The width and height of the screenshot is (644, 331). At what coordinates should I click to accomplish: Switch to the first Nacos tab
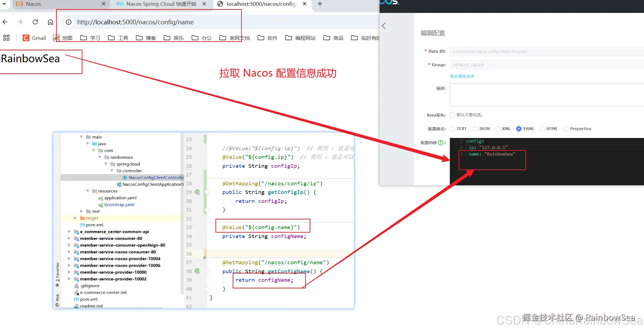pyautogui.click(x=34, y=4)
